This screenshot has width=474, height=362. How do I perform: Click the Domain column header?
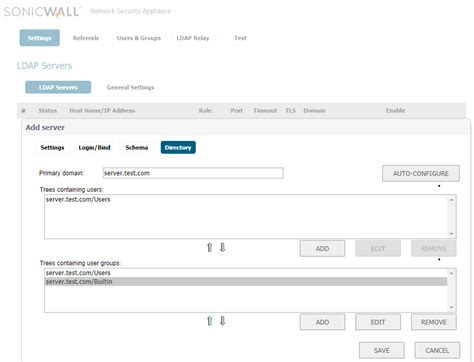coord(314,110)
